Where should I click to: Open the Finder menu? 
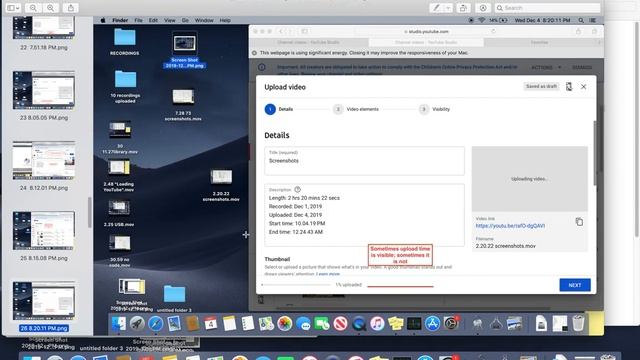120,20
